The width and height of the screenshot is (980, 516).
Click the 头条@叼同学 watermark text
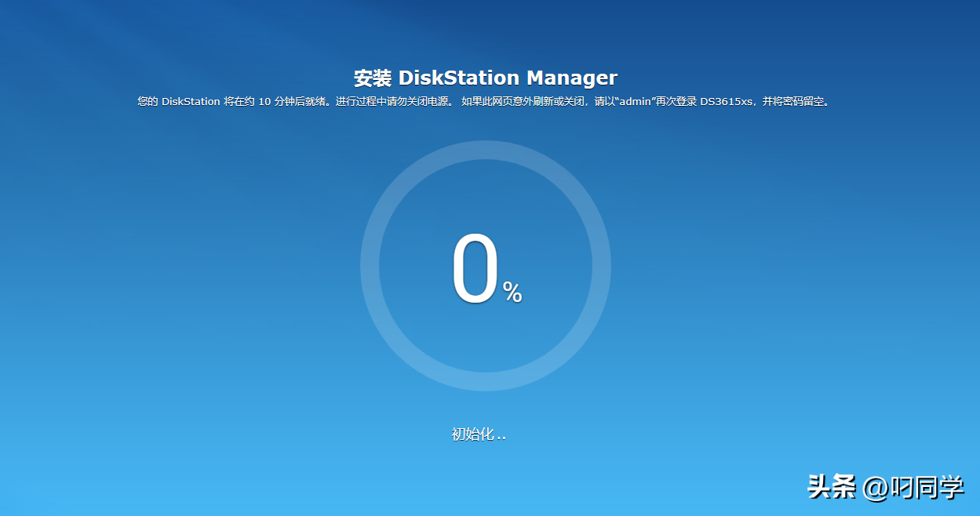point(887,486)
